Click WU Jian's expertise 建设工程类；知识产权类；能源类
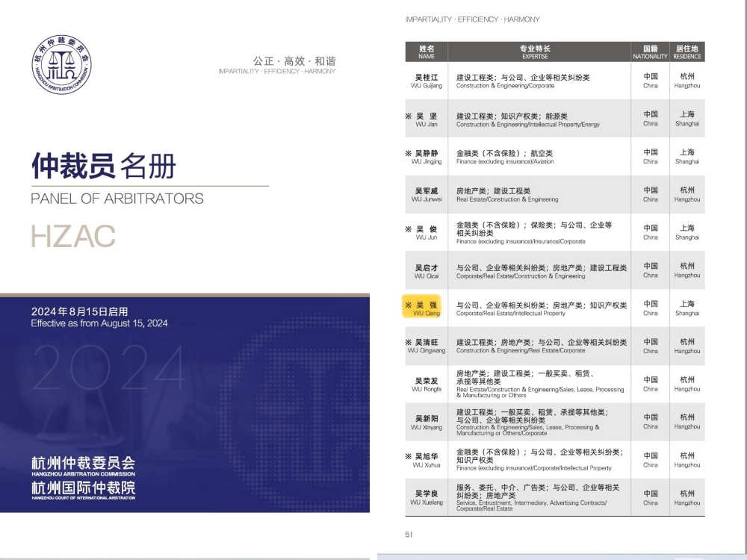The width and height of the screenshot is (747, 560). (512, 116)
